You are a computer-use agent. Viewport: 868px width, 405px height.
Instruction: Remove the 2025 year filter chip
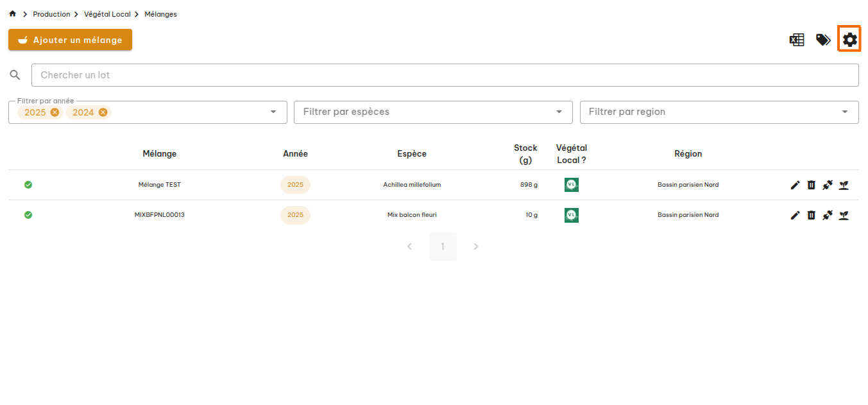(x=55, y=112)
